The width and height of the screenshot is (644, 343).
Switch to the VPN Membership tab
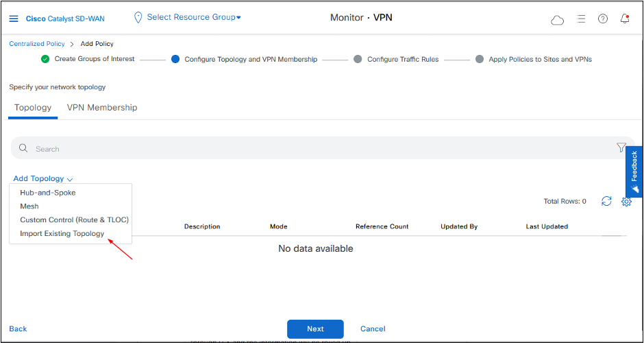(x=102, y=108)
